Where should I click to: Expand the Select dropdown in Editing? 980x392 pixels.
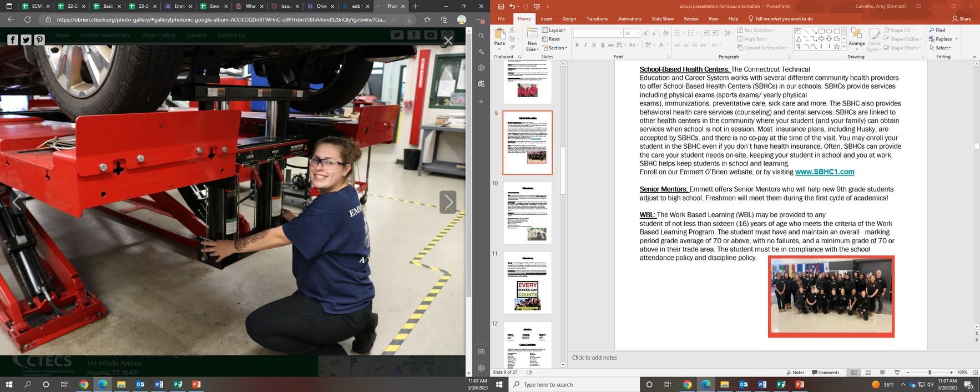pyautogui.click(x=942, y=48)
